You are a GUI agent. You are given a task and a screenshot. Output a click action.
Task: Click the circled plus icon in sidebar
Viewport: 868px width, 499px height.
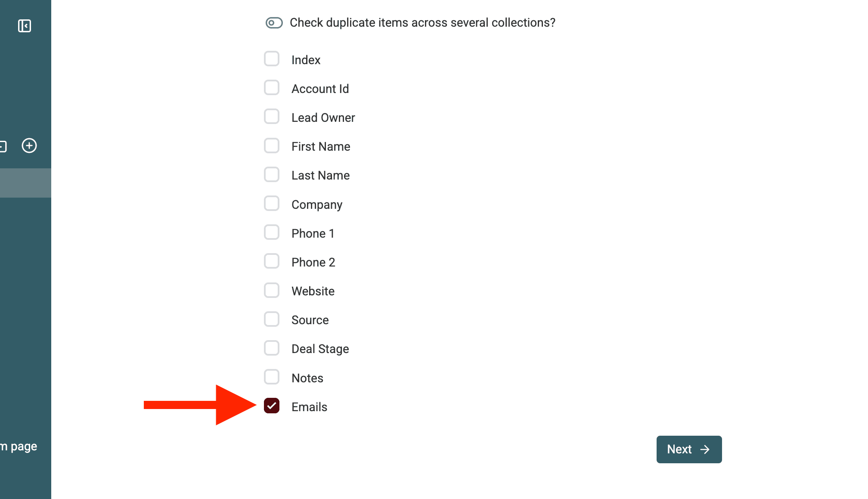29,146
